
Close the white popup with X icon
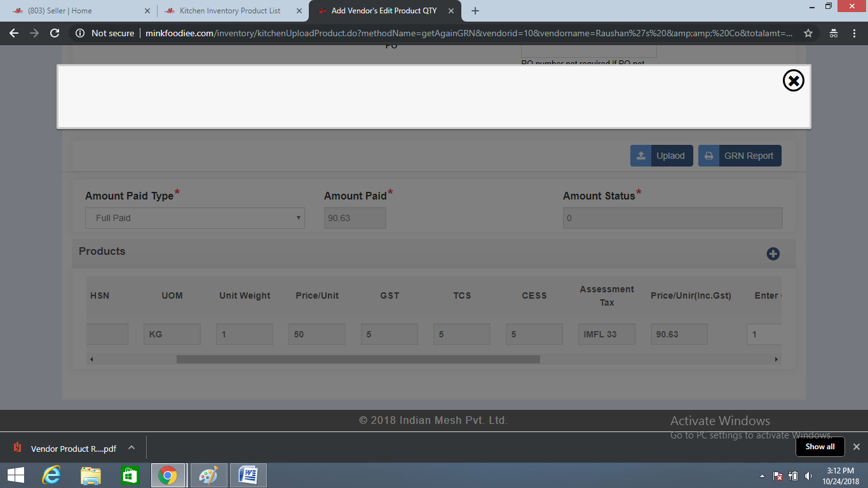(793, 81)
